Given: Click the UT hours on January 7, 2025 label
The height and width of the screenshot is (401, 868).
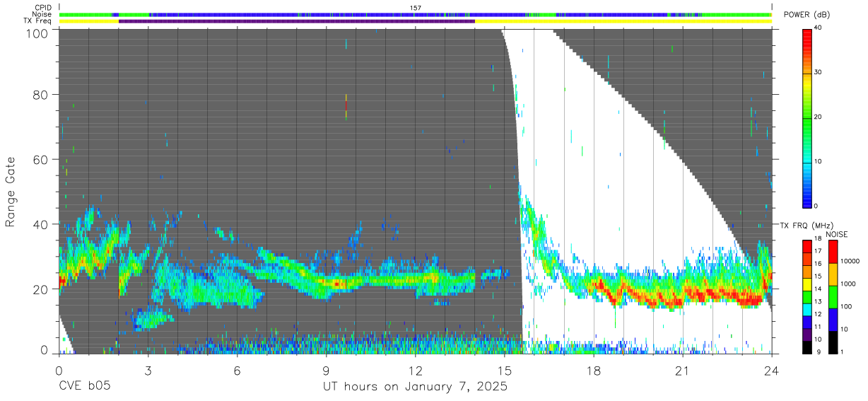Looking at the screenshot, I should (415, 387).
